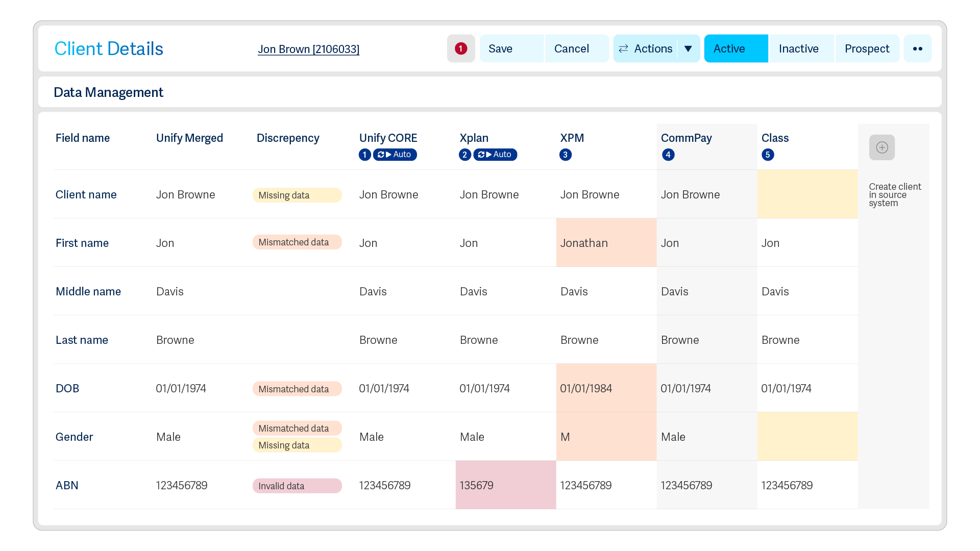Expand the Actions dropdown arrow
This screenshot has height=551, width=980.
(688, 48)
